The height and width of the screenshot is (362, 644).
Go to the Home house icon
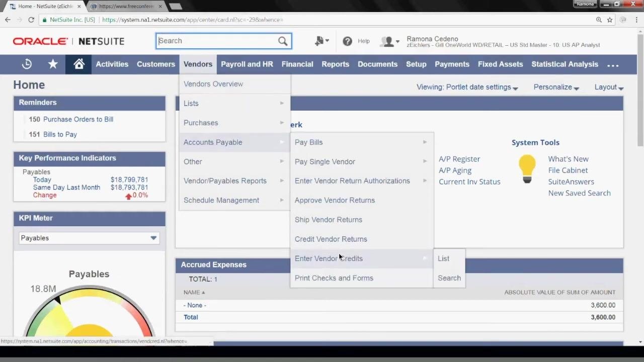coord(79,64)
